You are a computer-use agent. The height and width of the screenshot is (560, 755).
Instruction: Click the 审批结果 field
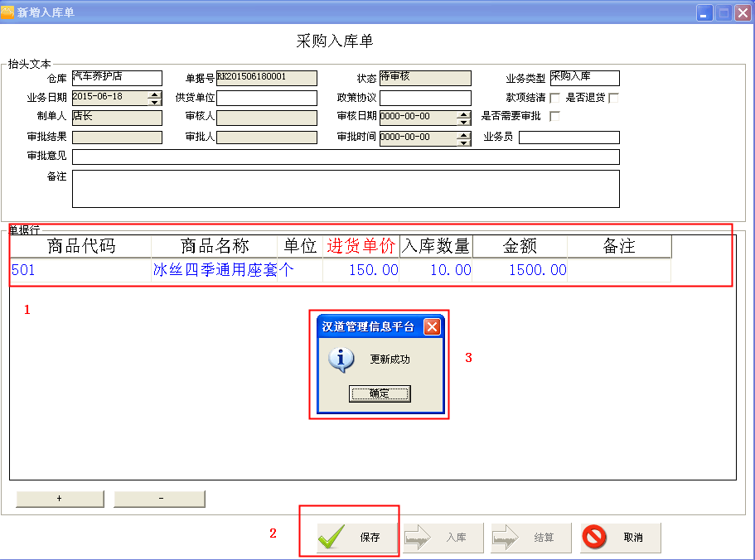coord(117,138)
